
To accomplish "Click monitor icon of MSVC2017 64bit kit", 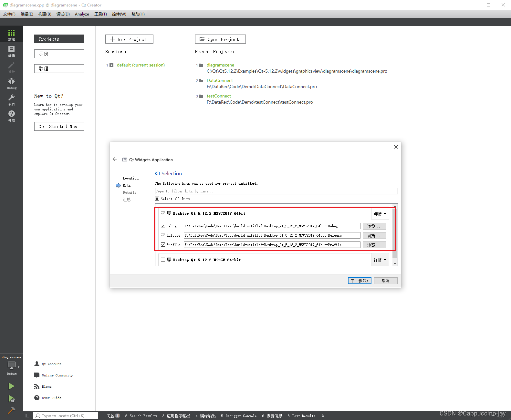I will pyautogui.click(x=169, y=213).
